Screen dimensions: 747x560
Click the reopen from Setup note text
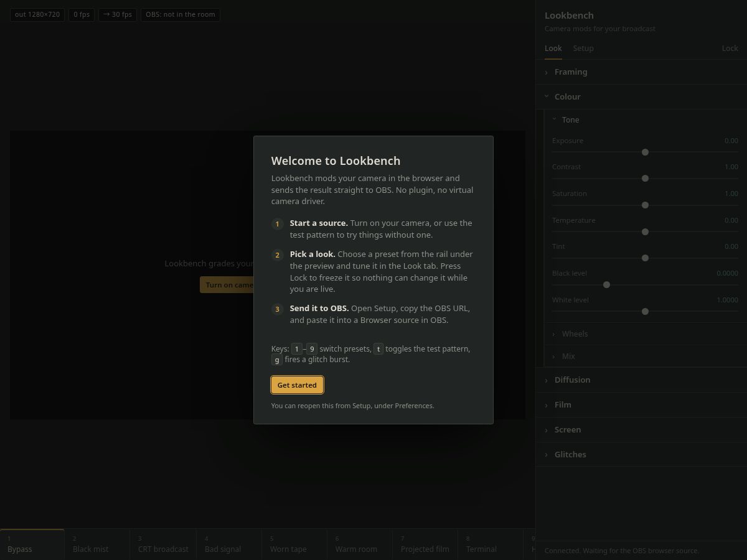[352, 406]
